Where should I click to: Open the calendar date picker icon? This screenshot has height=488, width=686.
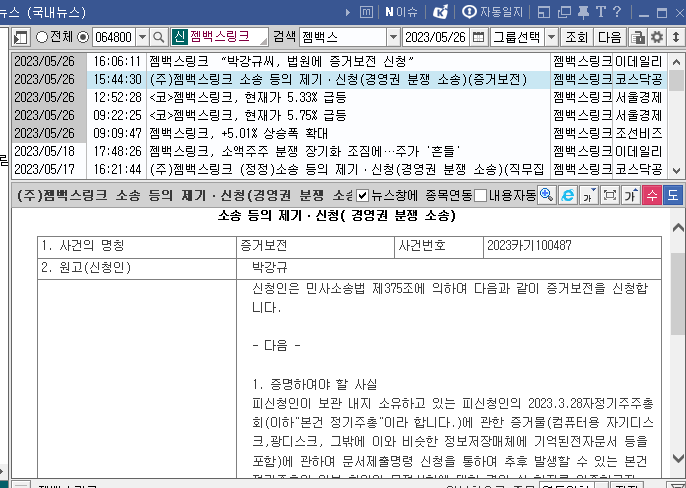pos(479,37)
